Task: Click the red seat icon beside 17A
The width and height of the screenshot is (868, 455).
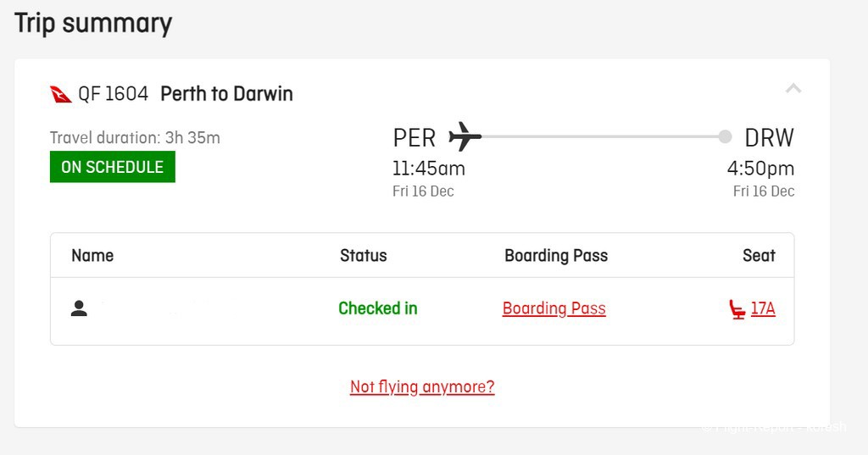Action: (x=737, y=309)
